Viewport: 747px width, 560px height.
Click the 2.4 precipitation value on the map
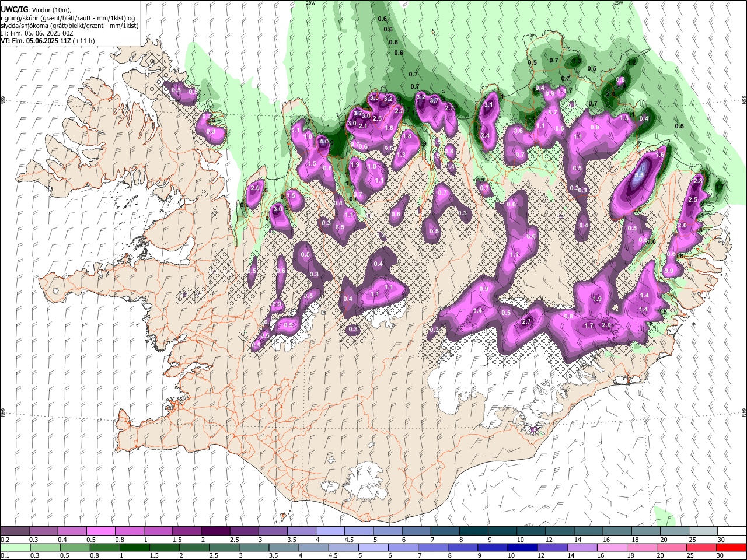[x=484, y=135]
